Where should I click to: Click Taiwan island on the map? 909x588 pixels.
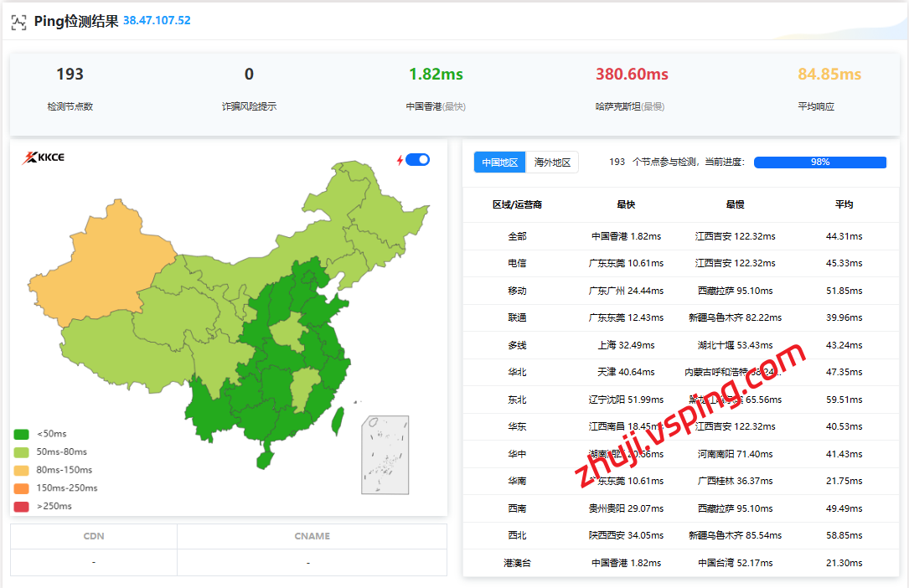click(x=338, y=420)
